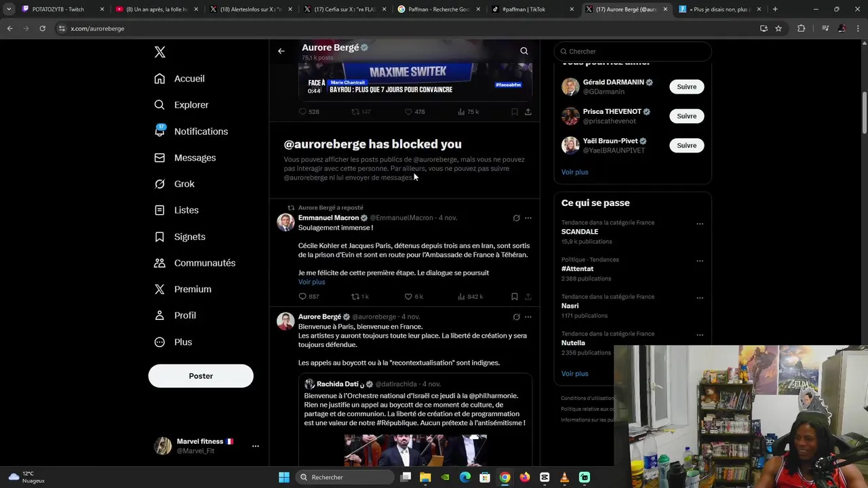Open the SCANDALE trend
Viewport: 868px width, 488px height.
pos(580,232)
